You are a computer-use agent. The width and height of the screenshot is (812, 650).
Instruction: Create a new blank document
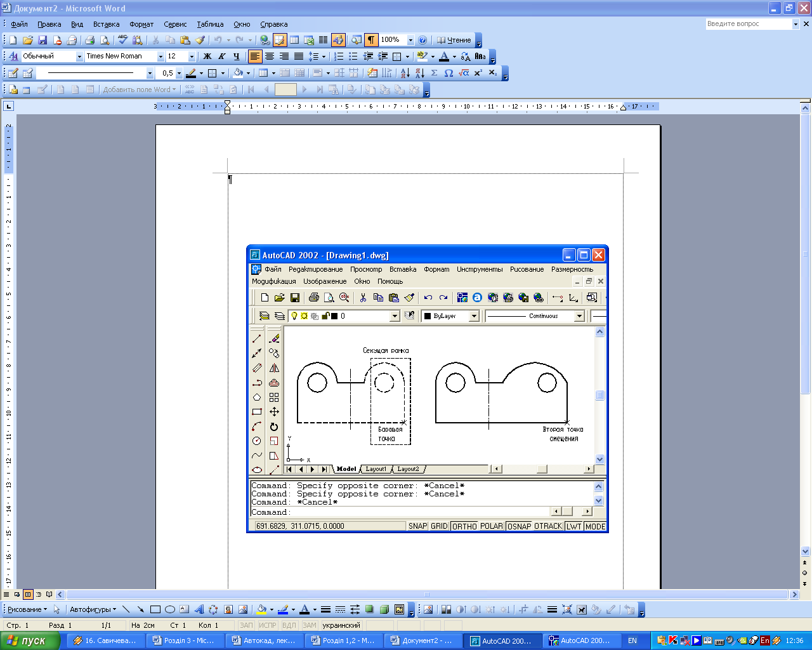[13, 40]
